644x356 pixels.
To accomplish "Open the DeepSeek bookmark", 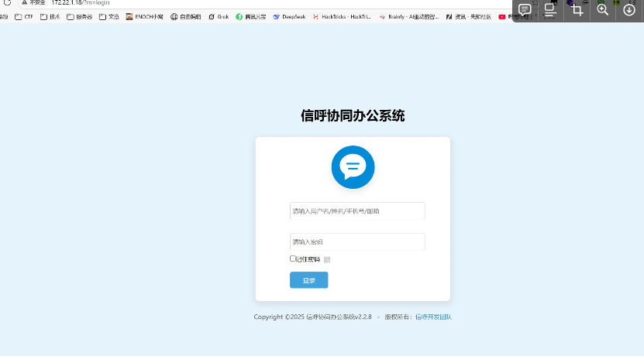I will 290,17.
